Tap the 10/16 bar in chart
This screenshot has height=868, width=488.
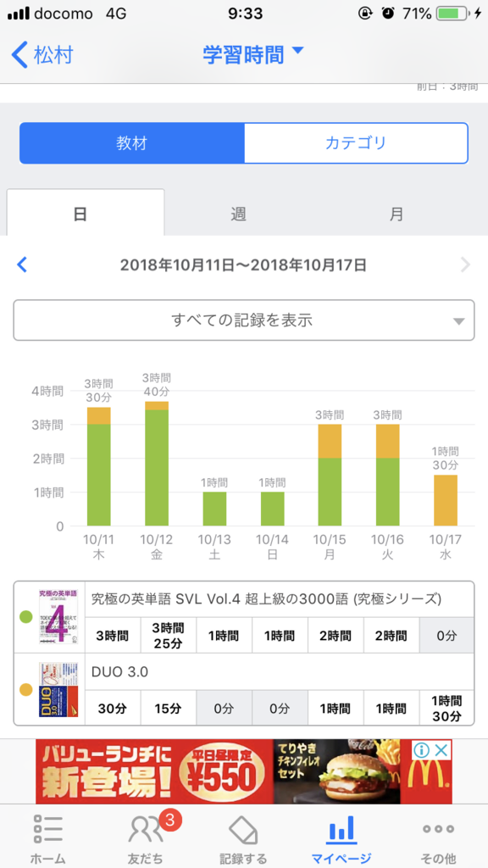(388, 476)
